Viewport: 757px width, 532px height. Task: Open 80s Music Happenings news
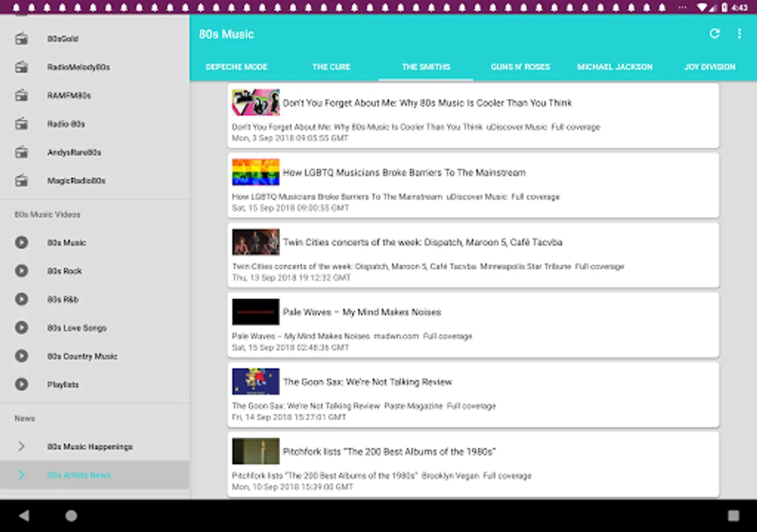95,446
